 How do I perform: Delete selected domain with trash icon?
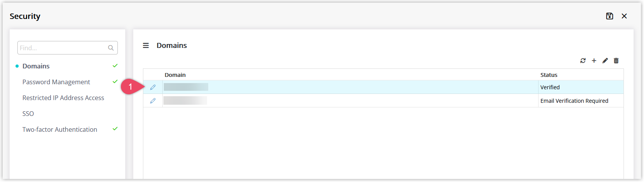coord(616,61)
